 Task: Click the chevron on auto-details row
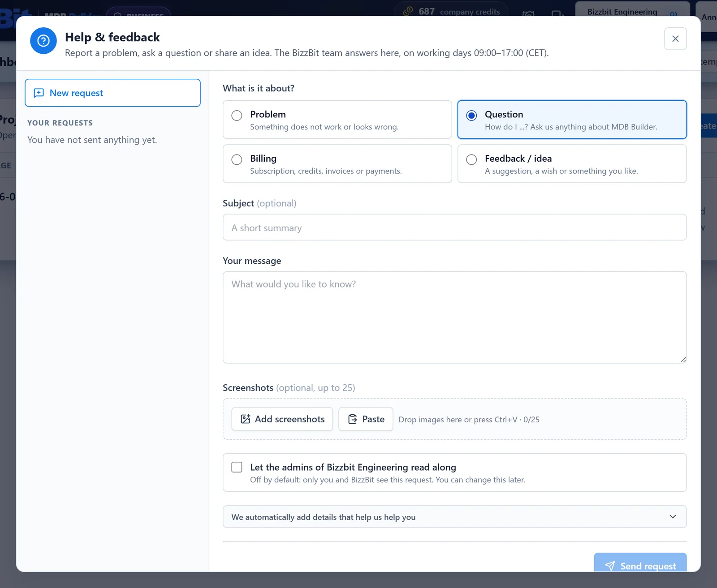click(x=673, y=517)
